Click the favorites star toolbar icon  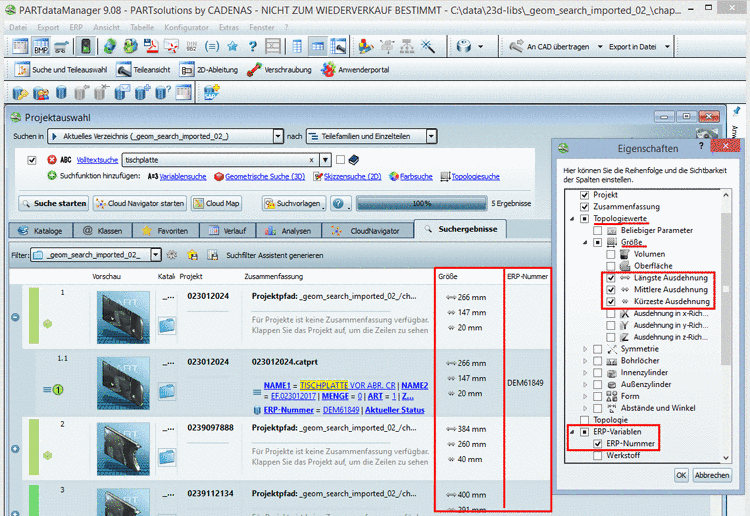click(x=232, y=46)
